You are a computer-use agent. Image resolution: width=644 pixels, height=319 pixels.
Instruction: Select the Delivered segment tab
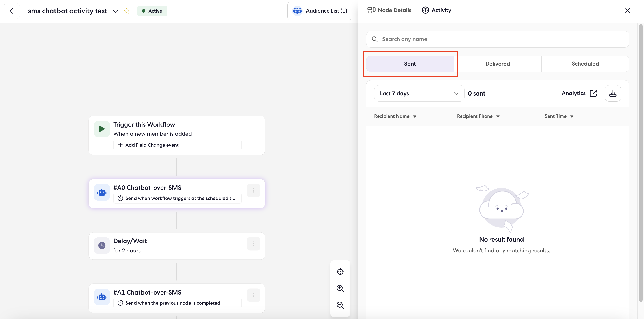498,64
